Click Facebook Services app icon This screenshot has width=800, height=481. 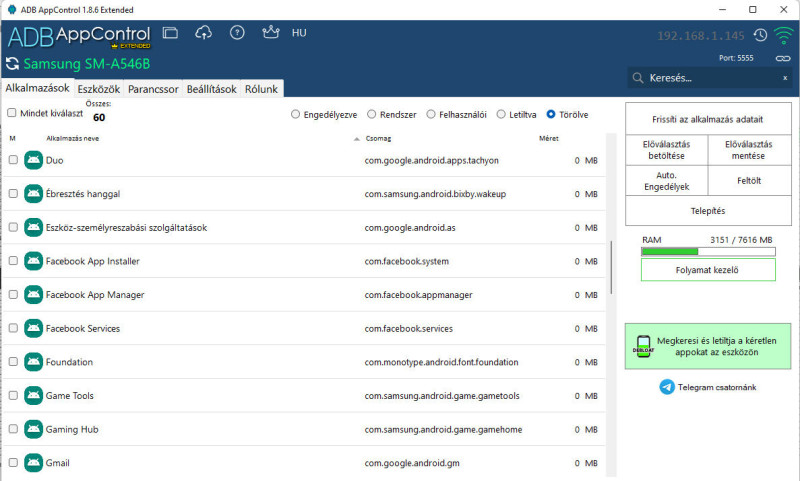[34, 328]
